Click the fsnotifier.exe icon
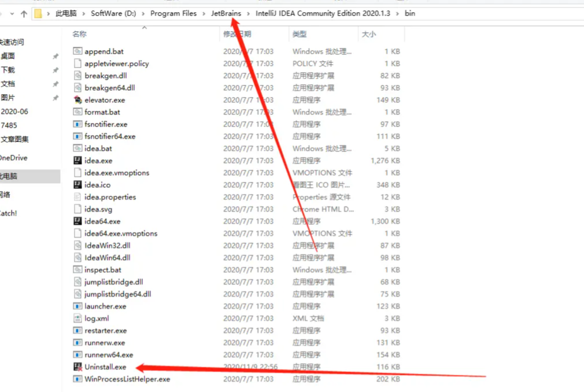Screen dimensions: 584x392 (77, 124)
